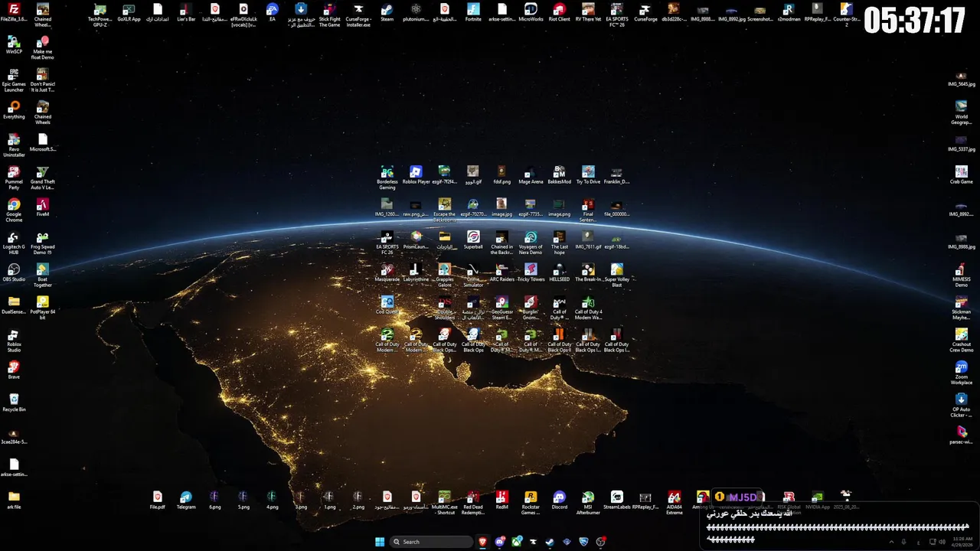Open the AIDA64 Extreme shortcut

pos(674,503)
